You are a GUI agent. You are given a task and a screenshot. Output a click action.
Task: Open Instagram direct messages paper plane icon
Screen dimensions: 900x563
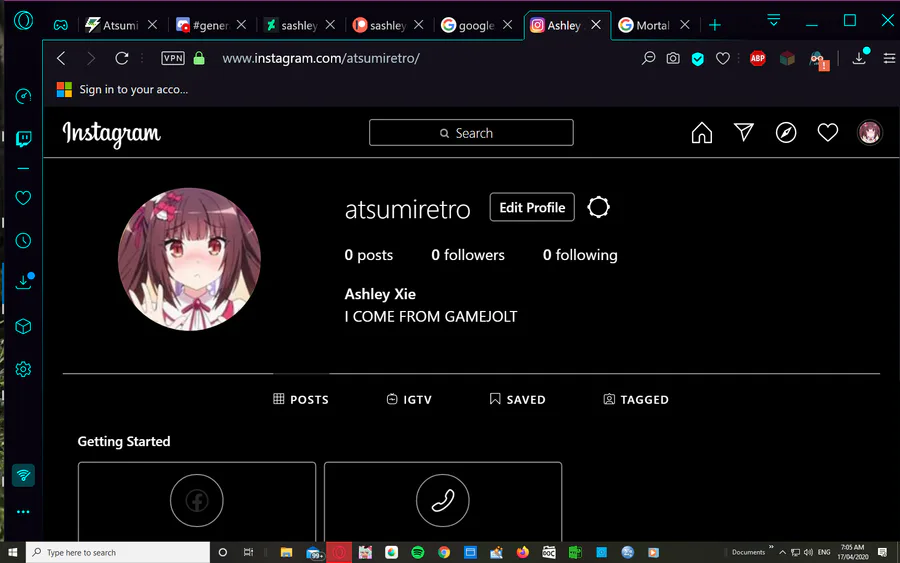pyautogui.click(x=744, y=133)
